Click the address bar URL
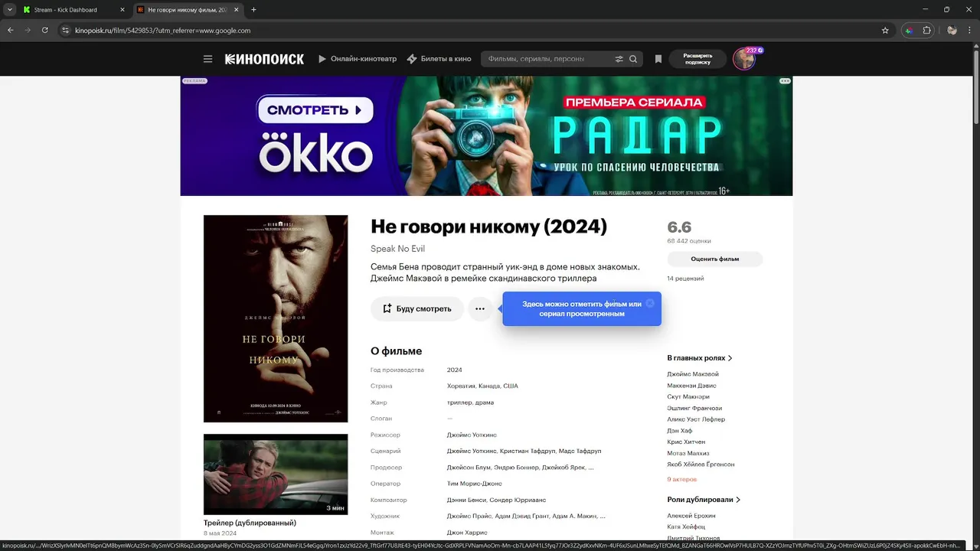Viewport: 980px width, 551px height. tap(163, 31)
